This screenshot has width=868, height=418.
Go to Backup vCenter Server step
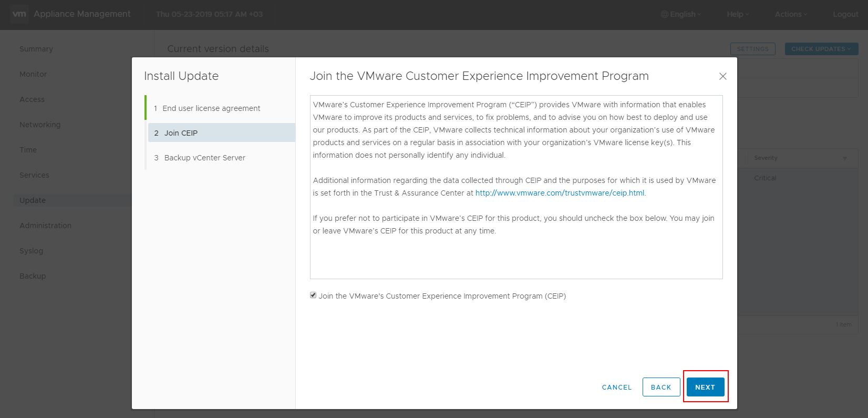[x=204, y=158]
